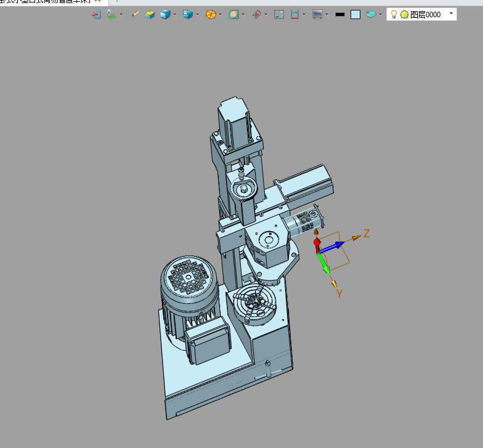This screenshot has height=448, width=483.
Task: Open the section view dropdown arrow
Action: pos(243,15)
